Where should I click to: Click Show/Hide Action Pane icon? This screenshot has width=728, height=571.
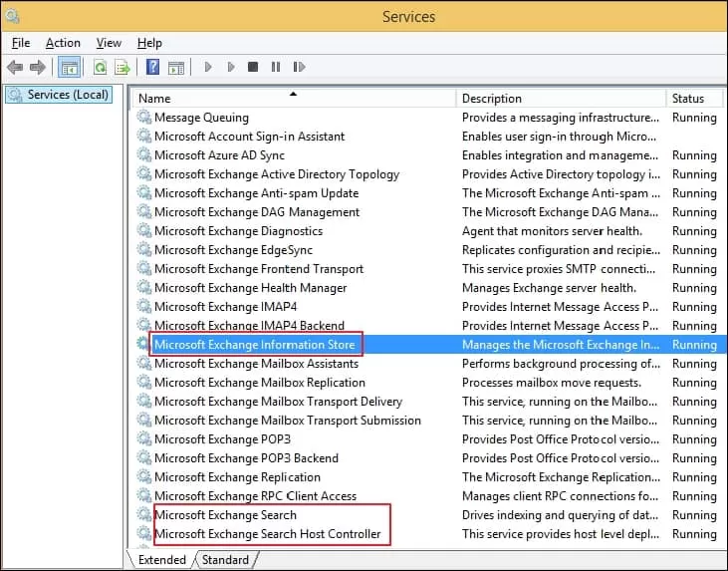pyautogui.click(x=176, y=68)
